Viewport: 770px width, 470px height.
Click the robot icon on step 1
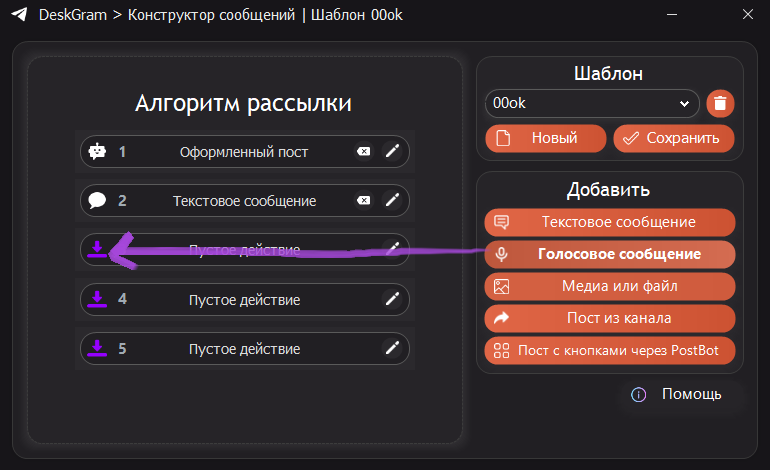pyautogui.click(x=97, y=152)
